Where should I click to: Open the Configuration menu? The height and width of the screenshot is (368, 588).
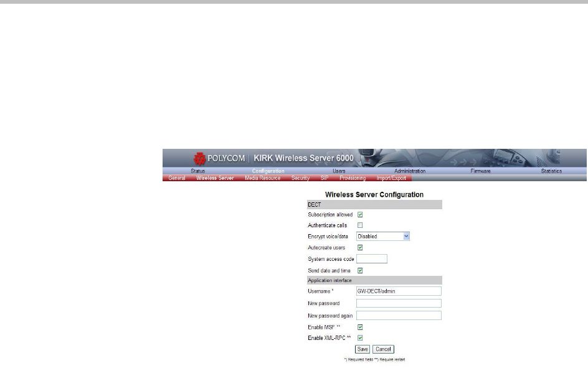point(268,171)
